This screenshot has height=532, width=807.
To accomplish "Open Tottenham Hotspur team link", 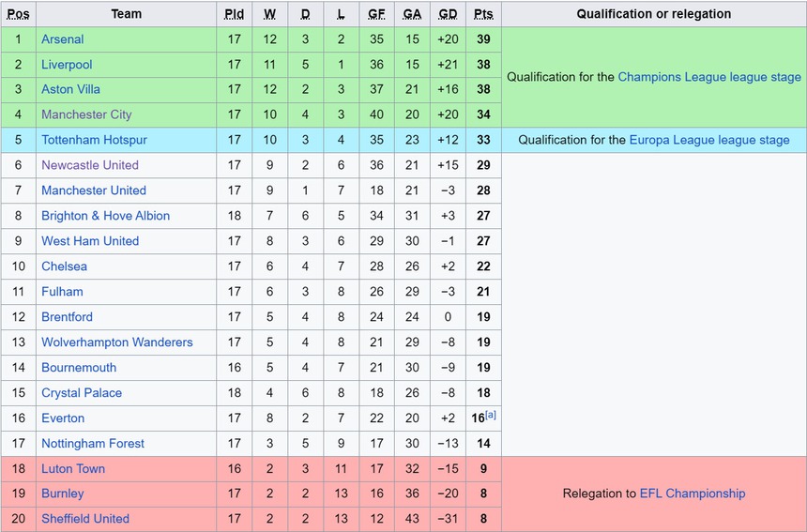I will pos(94,140).
